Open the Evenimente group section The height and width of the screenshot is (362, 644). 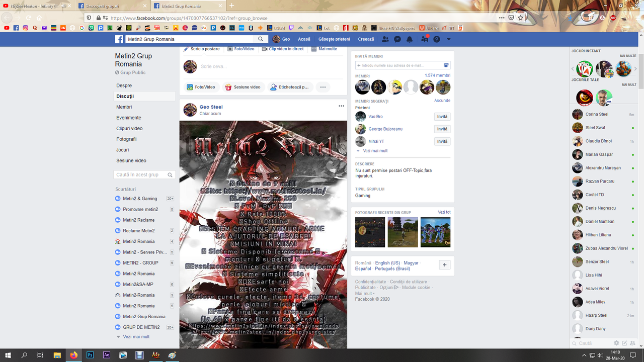[x=129, y=118]
